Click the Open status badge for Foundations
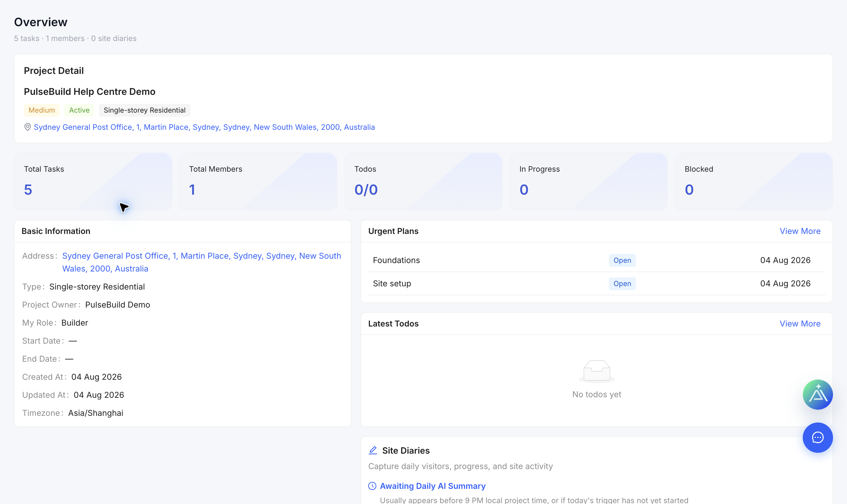The height and width of the screenshot is (504, 847). click(622, 260)
